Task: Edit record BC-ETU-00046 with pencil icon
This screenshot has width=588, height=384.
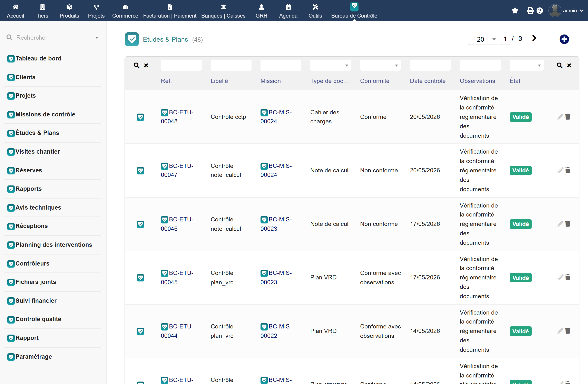Action: click(560, 224)
